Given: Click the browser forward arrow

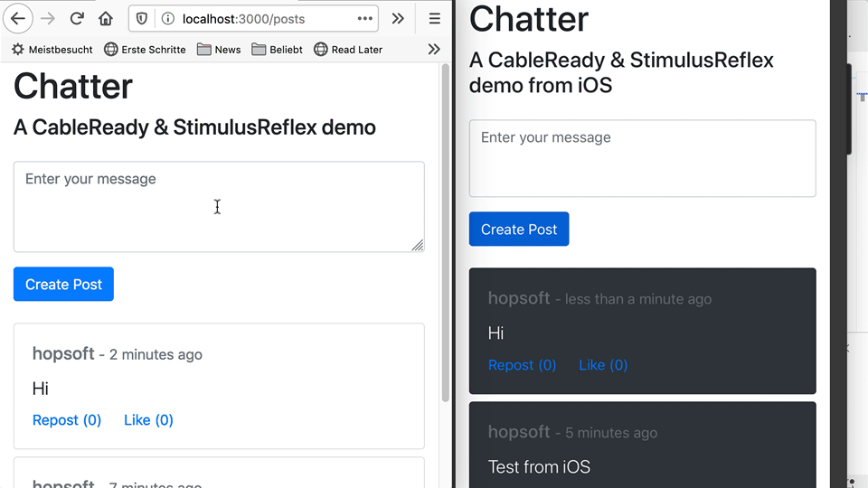Looking at the screenshot, I should (48, 19).
